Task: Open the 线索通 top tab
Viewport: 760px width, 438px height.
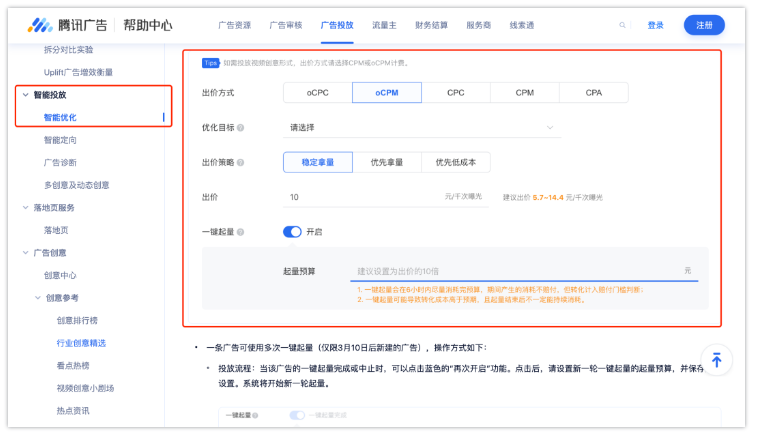Action: pos(522,25)
